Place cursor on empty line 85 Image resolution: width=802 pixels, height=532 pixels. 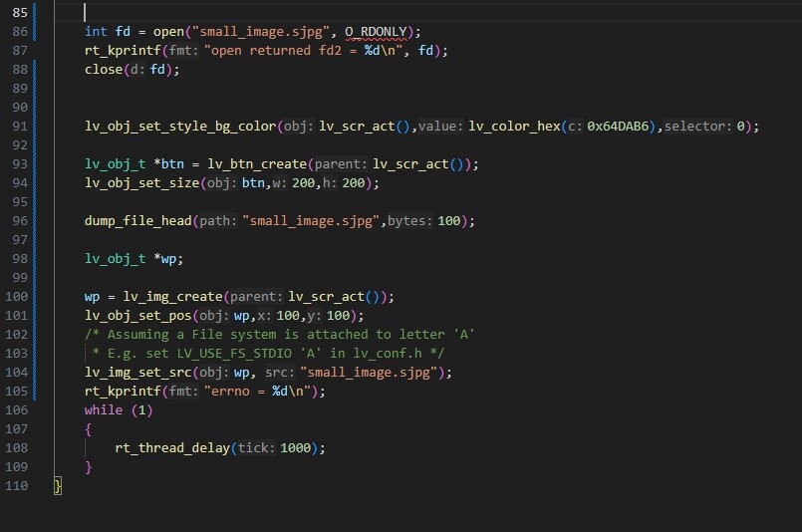pos(299,12)
